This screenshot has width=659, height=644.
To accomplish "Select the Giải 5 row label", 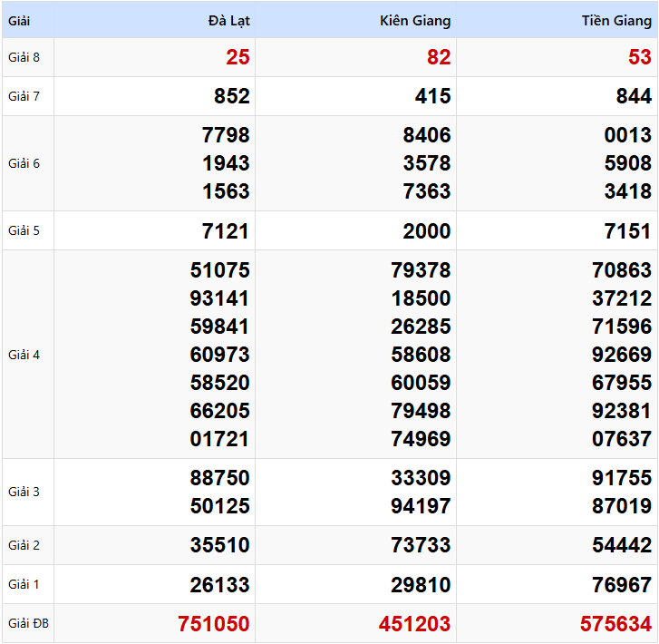I will click(x=24, y=230).
